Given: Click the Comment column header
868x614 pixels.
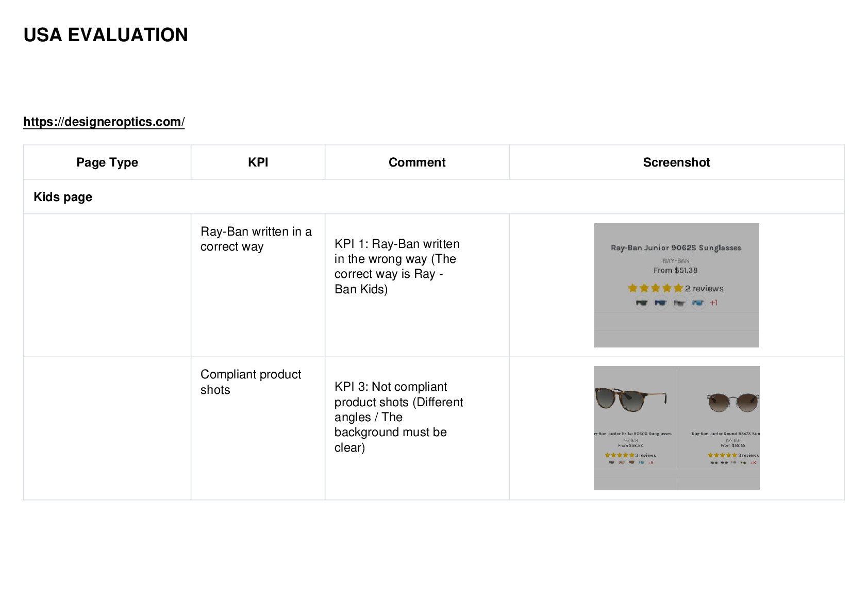Looking at the screenshot, I should pos(417,162).
